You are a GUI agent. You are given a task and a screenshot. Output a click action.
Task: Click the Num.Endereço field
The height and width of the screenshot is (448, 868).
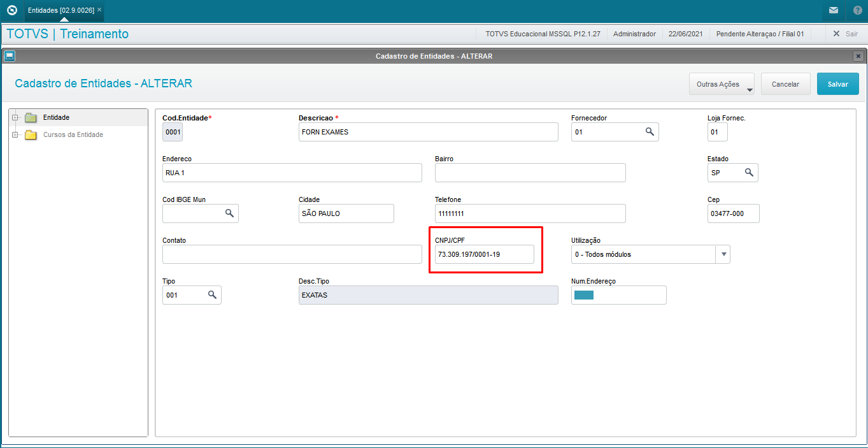618,295
